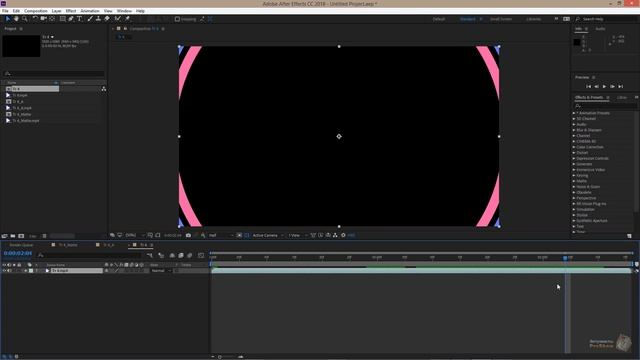Select the Horizontal Type tool
The height and width of the screenshot is (360, 640).
79,19
